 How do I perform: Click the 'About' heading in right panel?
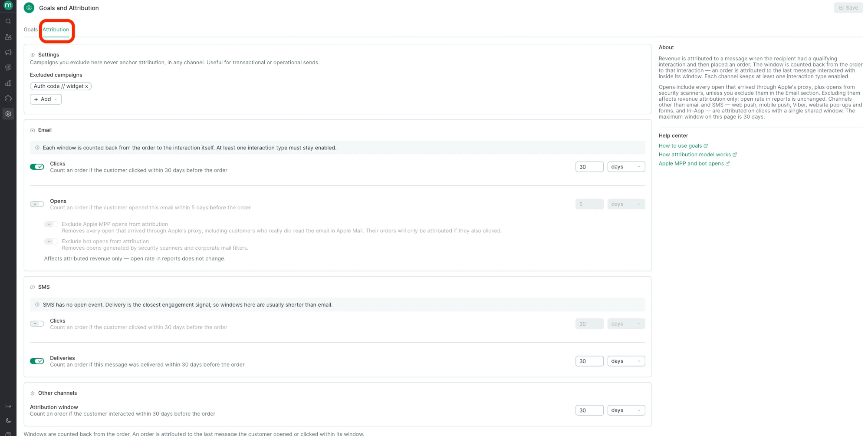pyautogui.click(x=666, y=47)
